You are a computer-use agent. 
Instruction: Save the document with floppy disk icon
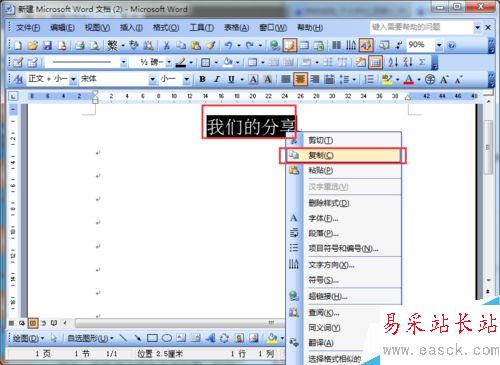(47, 45)
